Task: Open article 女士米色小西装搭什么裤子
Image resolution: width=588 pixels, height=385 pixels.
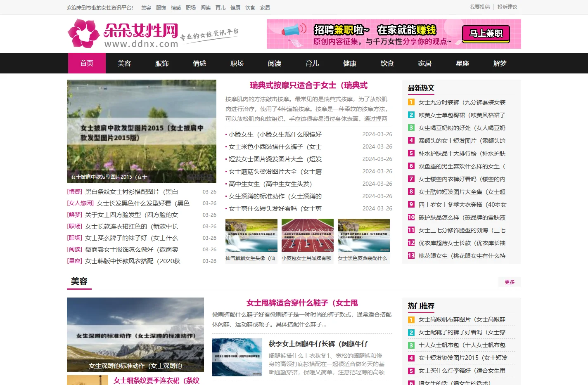Action: click(x=275, y=146)
